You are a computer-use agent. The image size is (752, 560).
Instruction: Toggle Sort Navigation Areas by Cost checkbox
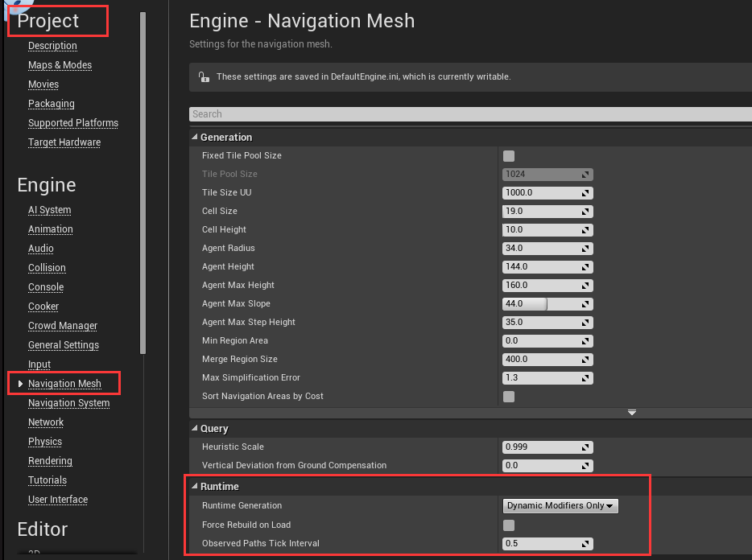509,397
